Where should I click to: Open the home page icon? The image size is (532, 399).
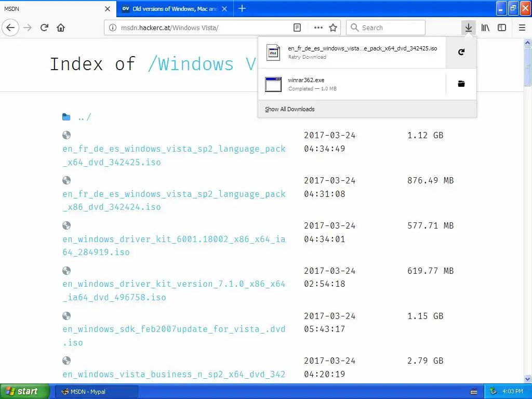pos(61,28)
